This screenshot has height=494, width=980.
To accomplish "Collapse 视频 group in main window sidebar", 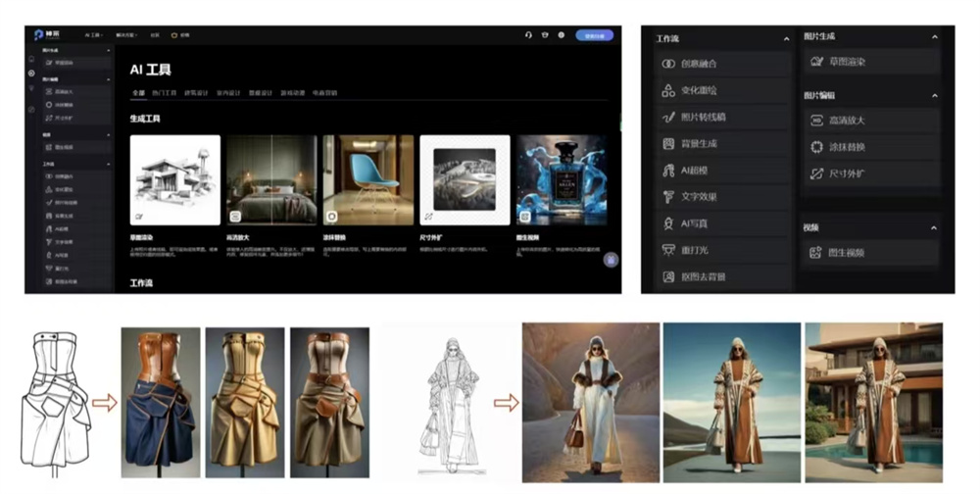I will (109, 135).
